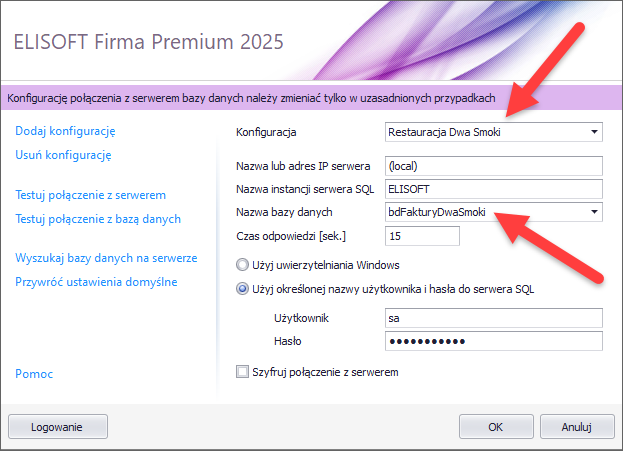Viewport: 623px width, 451px height.
Task: Click the server IP address field
Action: click(x=493, y=165)
